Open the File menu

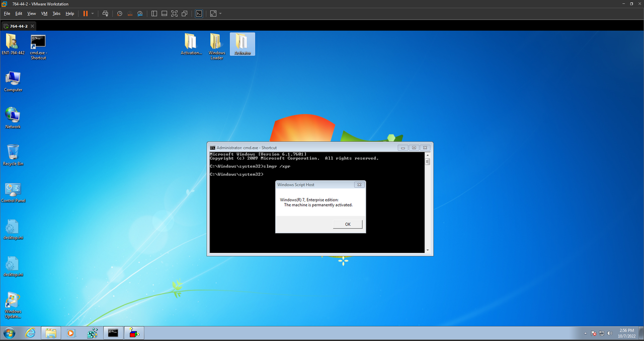pos(7,14)
